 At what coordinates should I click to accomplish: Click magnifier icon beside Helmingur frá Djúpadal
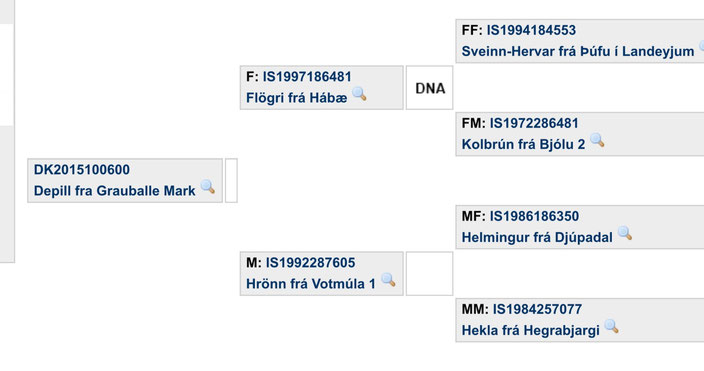coord(625,234)
